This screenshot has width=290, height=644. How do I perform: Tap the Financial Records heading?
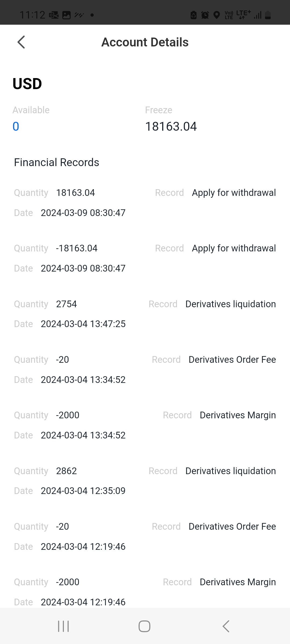coord(57,162)
